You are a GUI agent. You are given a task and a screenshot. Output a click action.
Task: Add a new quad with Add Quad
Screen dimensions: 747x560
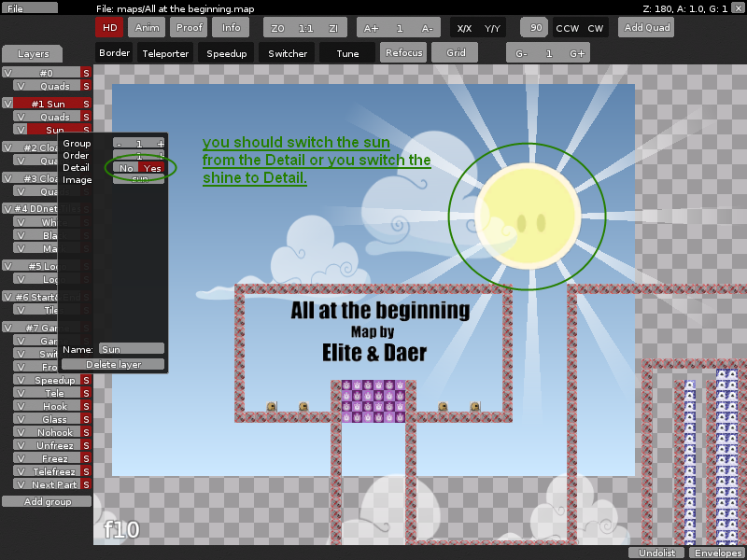pyautogui.click(x=645, y=27)
